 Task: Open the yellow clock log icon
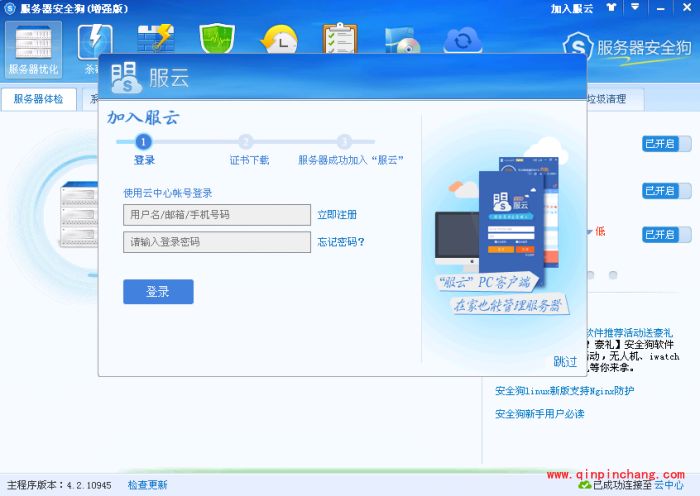pos(279,39)
